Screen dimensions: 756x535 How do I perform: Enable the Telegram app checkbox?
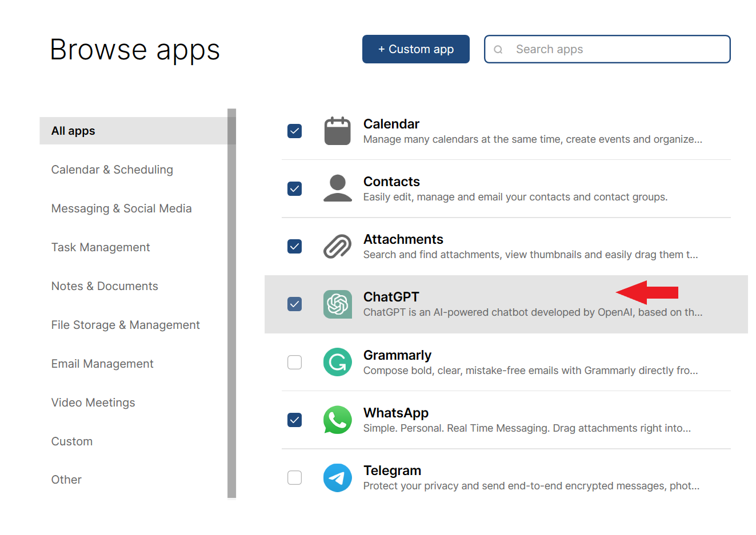point(294,477)
